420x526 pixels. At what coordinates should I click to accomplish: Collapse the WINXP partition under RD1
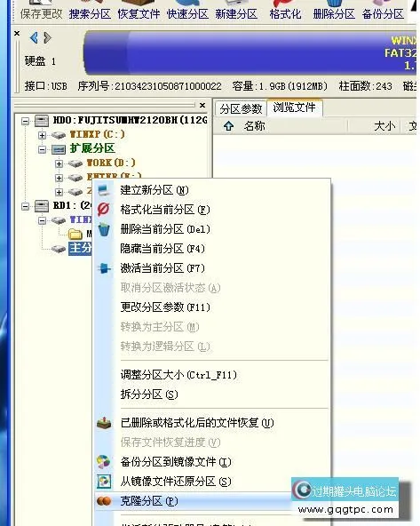tap(42, 220)
